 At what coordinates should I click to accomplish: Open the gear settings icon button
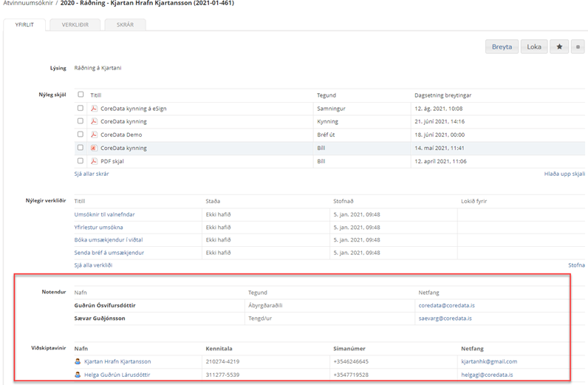pos(579,47)
